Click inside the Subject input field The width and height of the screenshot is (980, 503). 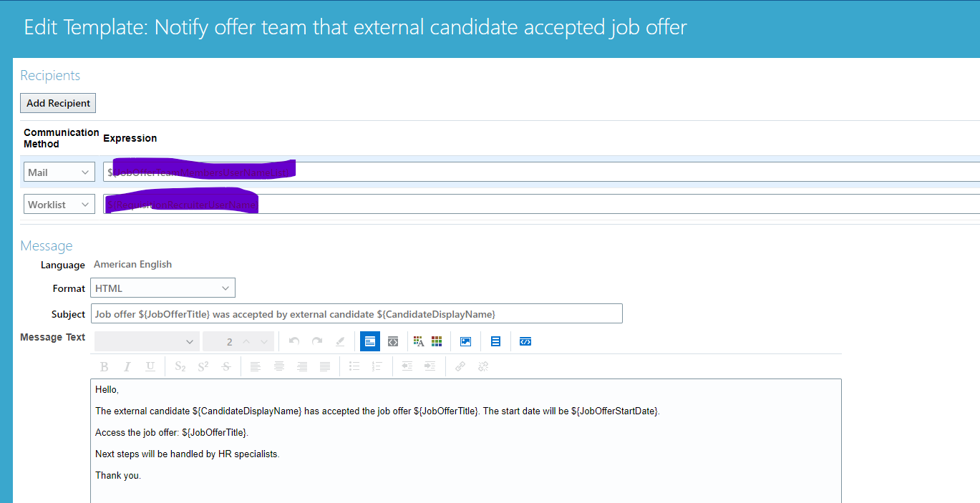coord(356,313)
